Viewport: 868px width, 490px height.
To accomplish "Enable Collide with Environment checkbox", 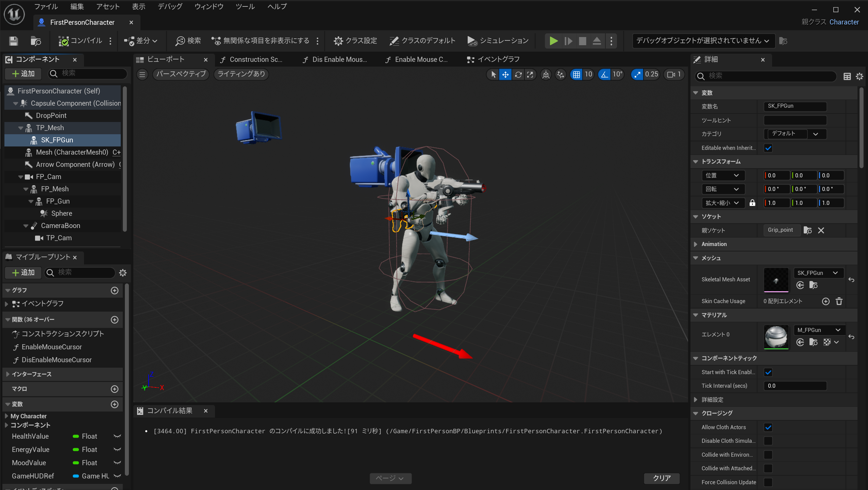I will [x=768, y=455].
